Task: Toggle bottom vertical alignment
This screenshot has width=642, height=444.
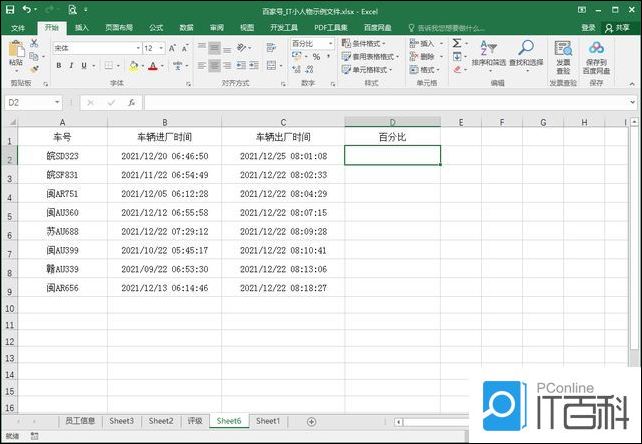Action: coord(227,48)
